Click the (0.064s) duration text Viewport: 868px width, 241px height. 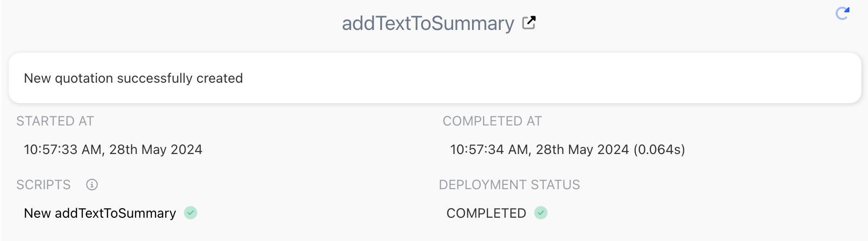click(659, 149)
